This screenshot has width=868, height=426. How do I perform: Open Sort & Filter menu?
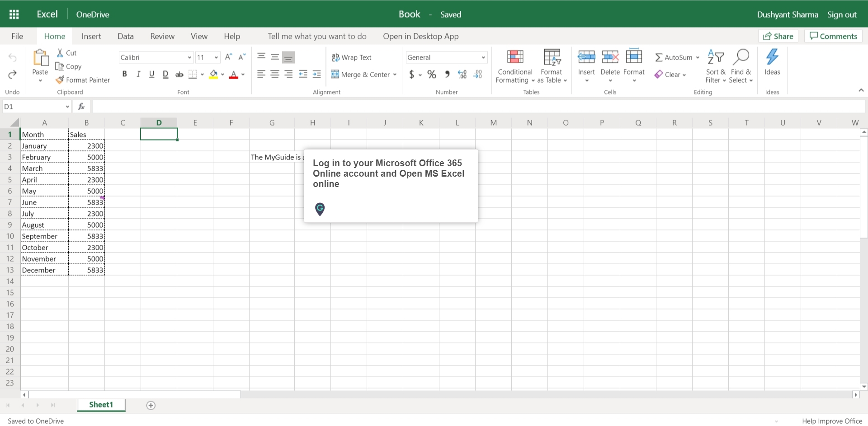click(716, 66)
